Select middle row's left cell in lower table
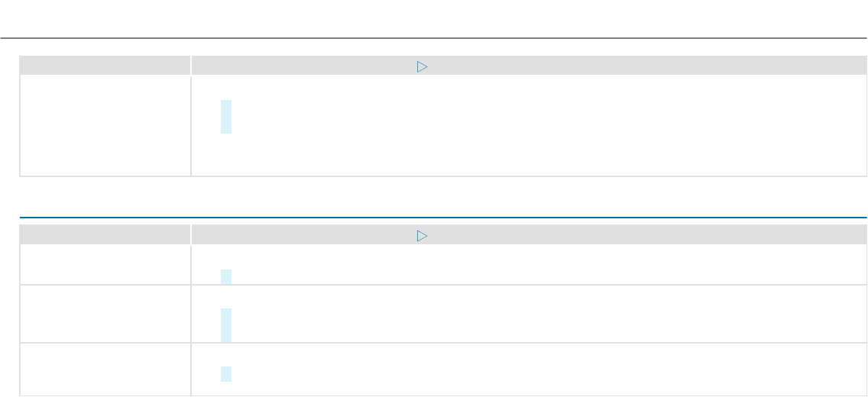This screenshot has height=397, width=868. click(105, 314)
